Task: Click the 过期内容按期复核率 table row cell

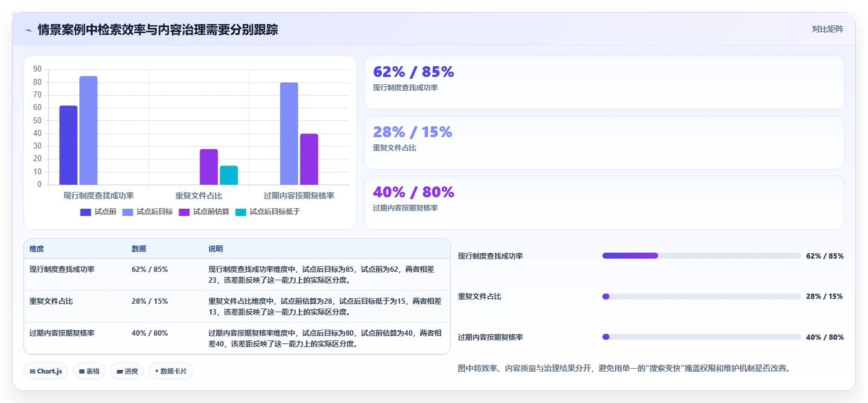Action: (x=62, y=333)
